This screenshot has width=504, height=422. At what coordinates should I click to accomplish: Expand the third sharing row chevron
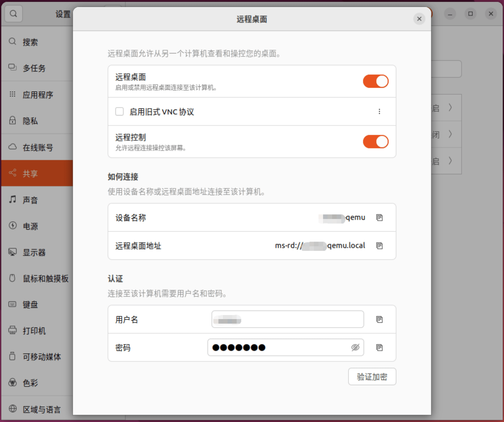coord(450,161)
